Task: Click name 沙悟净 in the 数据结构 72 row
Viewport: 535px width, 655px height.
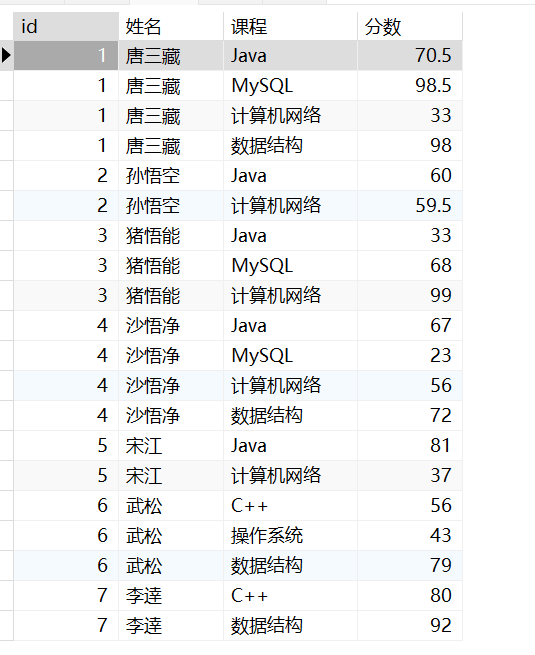Action: point(171,416)
